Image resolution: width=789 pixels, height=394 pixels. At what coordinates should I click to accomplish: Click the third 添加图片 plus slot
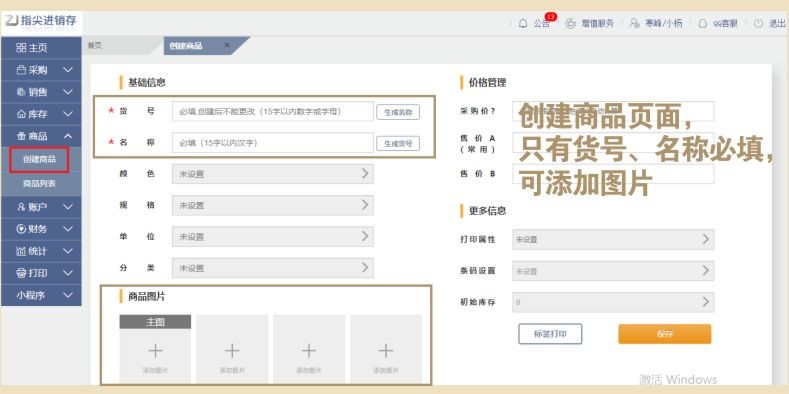click(309, 350)
